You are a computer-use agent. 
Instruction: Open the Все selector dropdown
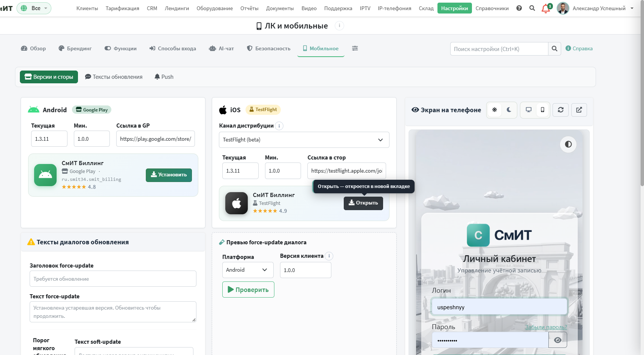tap(34, 8)
